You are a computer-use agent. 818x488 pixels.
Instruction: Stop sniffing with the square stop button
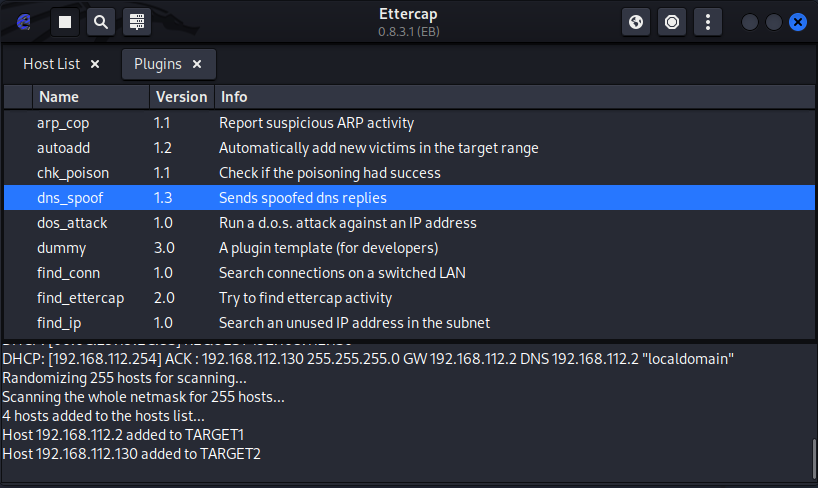(65, 21)
